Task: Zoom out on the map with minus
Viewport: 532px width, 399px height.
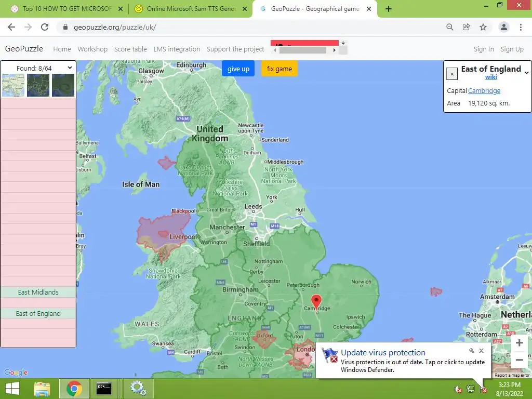Action: [519, 360]
